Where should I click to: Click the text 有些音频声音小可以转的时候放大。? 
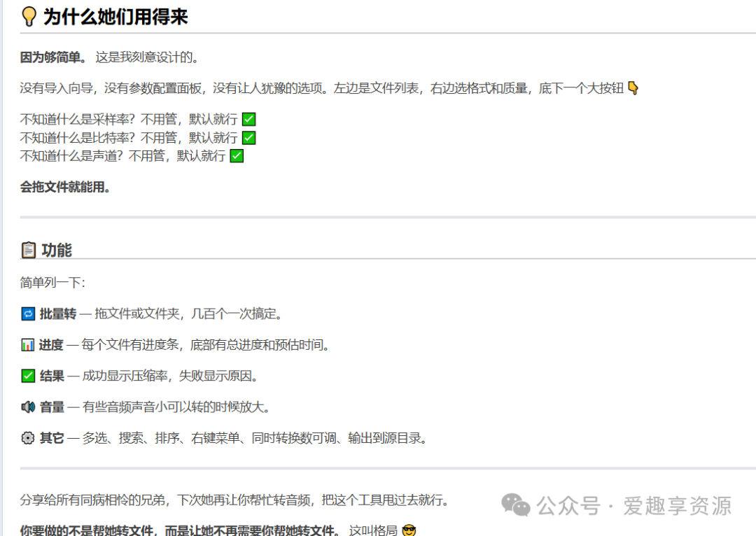pos(176,407)
